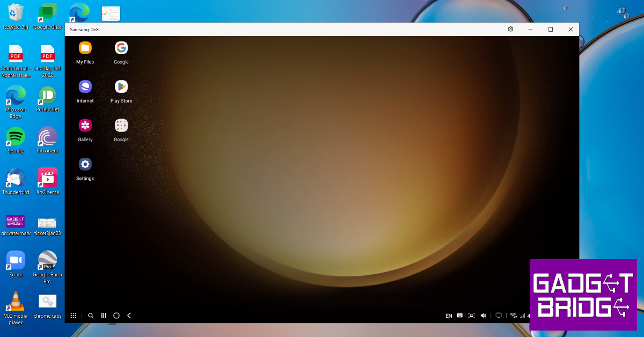Switch input language via EN indicator
644x337 pixels.
pyautogui.click(x=449, y=316)
